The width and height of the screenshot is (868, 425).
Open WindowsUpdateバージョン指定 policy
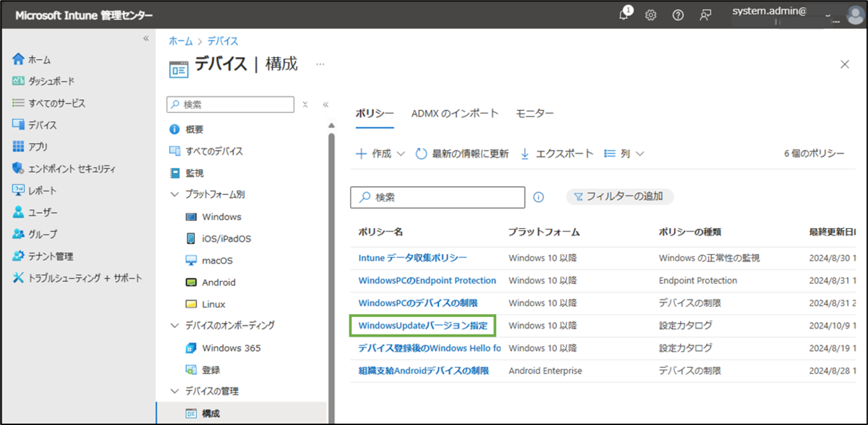(x=423, y=326)
